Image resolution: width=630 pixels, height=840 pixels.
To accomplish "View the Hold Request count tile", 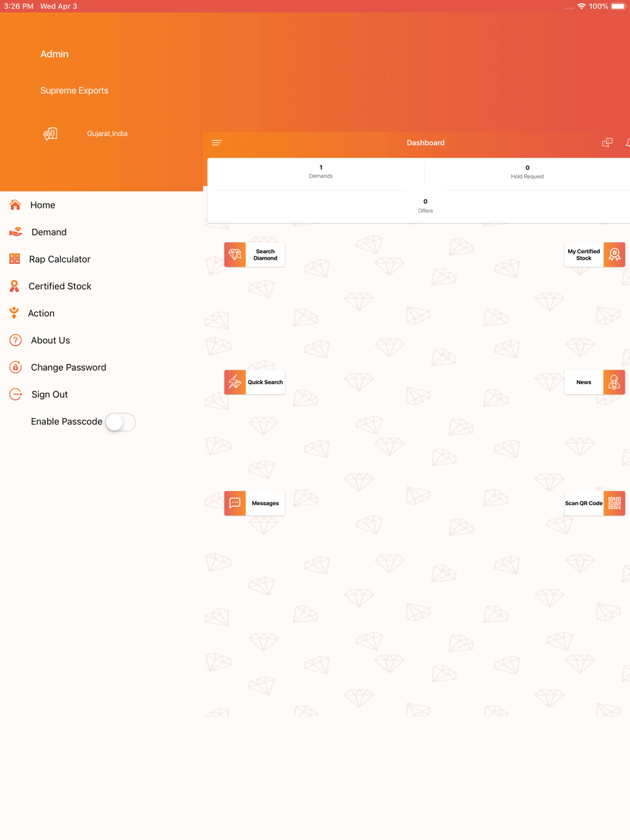I will (x=527, y=172).
